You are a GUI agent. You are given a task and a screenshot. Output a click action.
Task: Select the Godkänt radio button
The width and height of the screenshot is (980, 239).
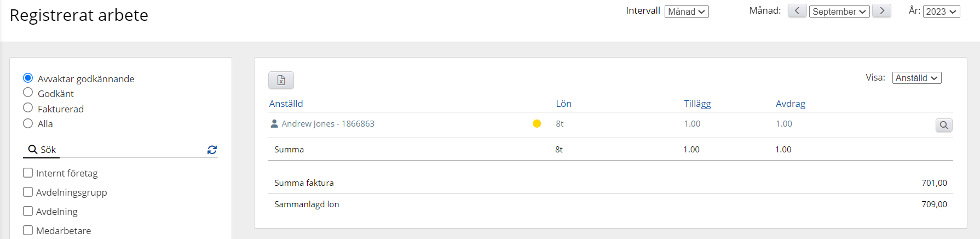pyautogui.click(x=28, y=93)
